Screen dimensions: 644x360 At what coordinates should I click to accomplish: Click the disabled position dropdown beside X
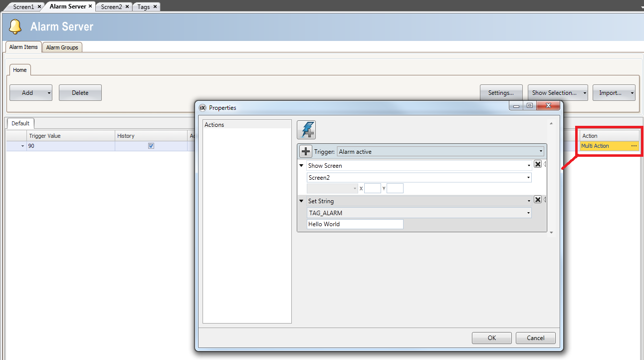[x=332, y=189]
